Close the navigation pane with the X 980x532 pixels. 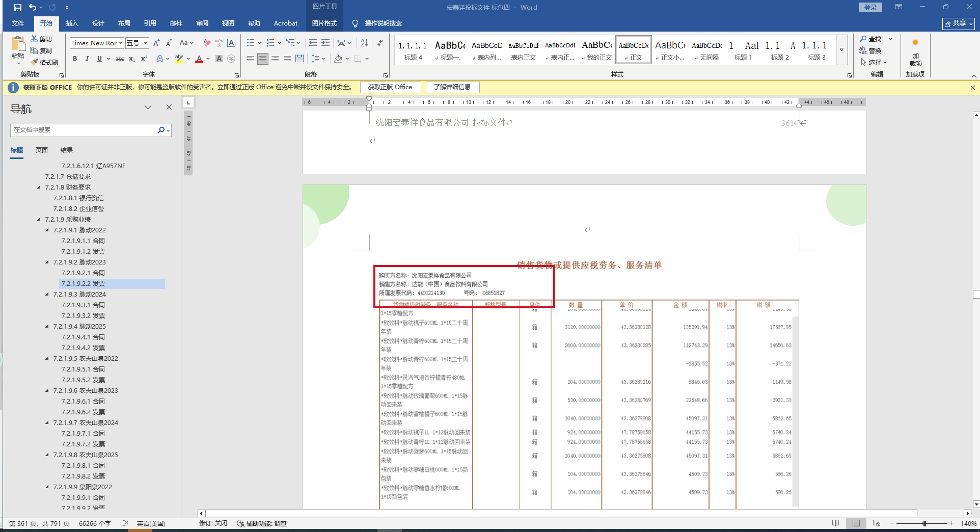169,107
